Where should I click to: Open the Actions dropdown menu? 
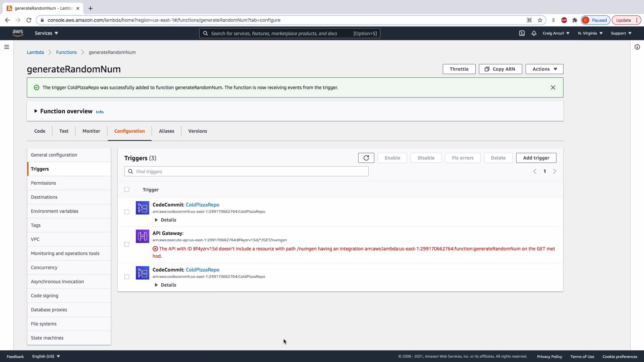click(x=544, y=69)
